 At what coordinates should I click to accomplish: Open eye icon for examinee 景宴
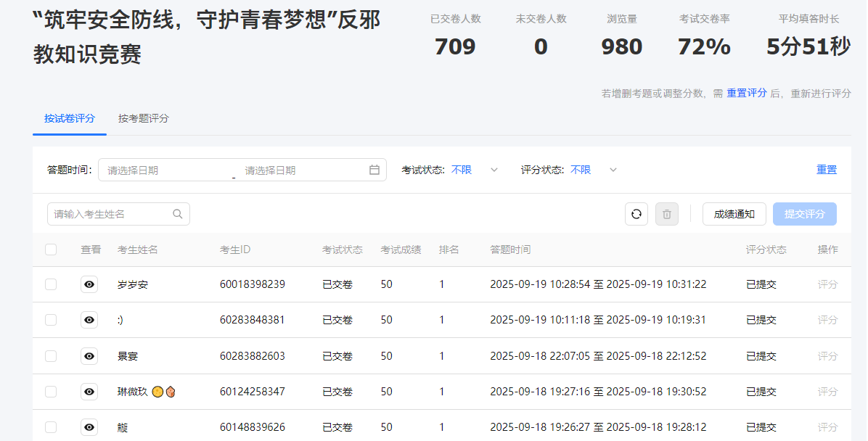click(89, 355)
